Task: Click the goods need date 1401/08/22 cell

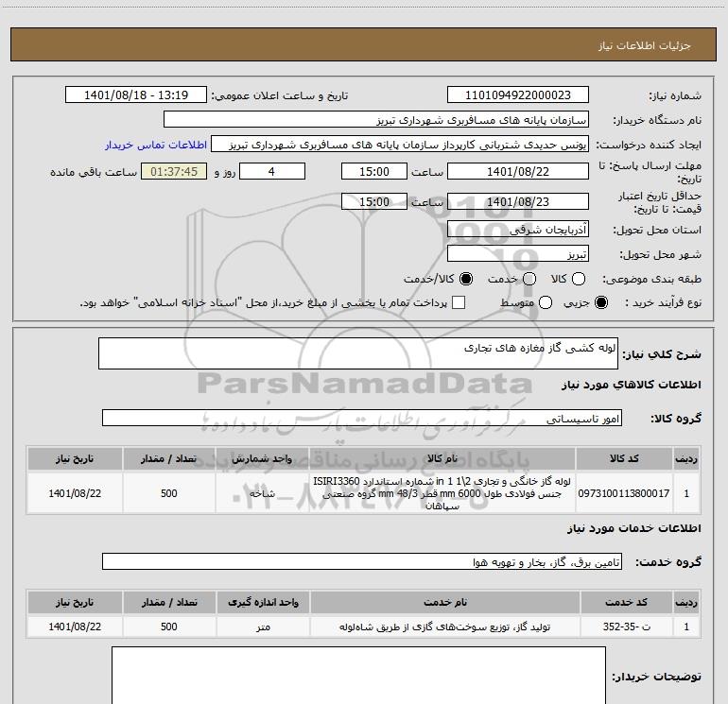Action: pyautogui.click(x=75, y=493)
